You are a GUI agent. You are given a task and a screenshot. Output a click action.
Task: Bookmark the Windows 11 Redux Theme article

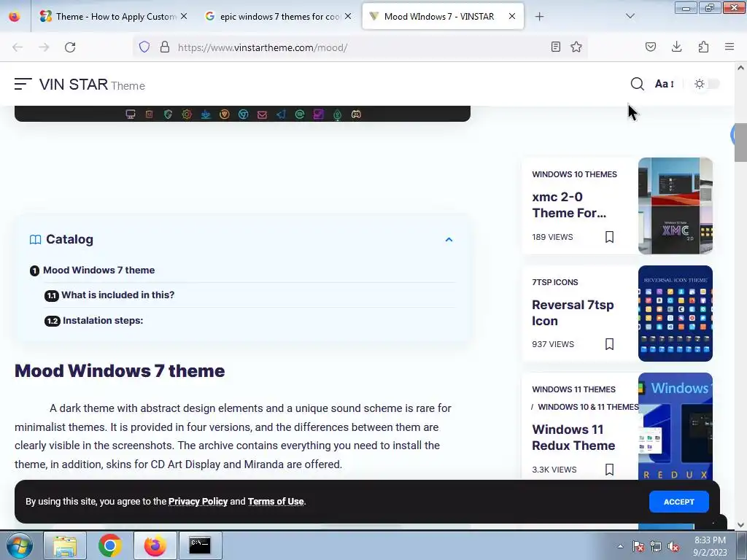pos(609,470)
